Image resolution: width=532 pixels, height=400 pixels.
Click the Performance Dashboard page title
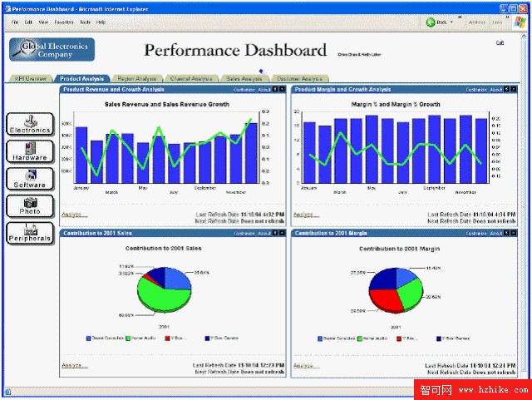(x=235, y=50)
